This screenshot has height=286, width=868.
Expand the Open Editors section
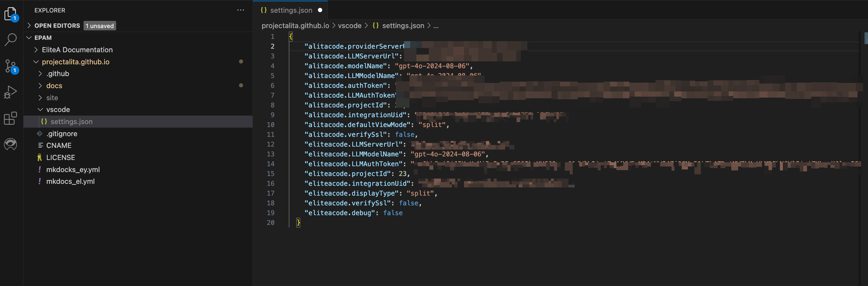29,25
